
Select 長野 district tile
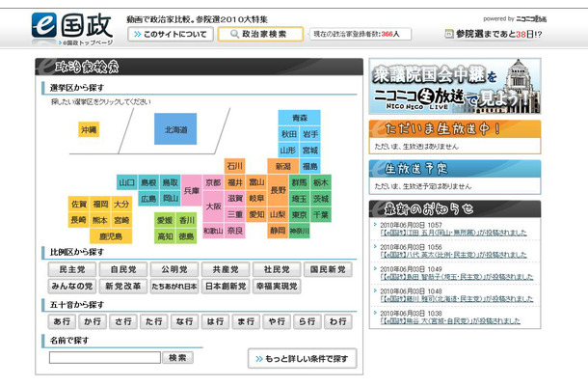(278, 190)
